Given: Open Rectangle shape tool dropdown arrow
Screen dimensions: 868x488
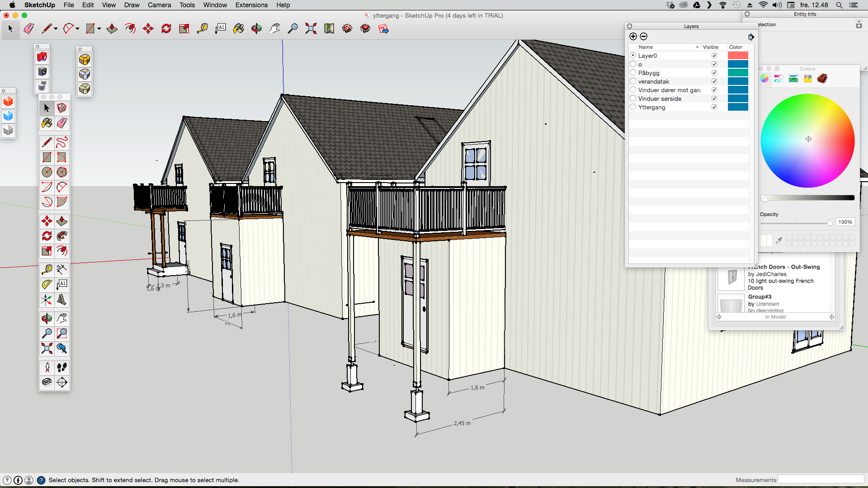Looking at the screenshot, I should click(x=99, y=29).
